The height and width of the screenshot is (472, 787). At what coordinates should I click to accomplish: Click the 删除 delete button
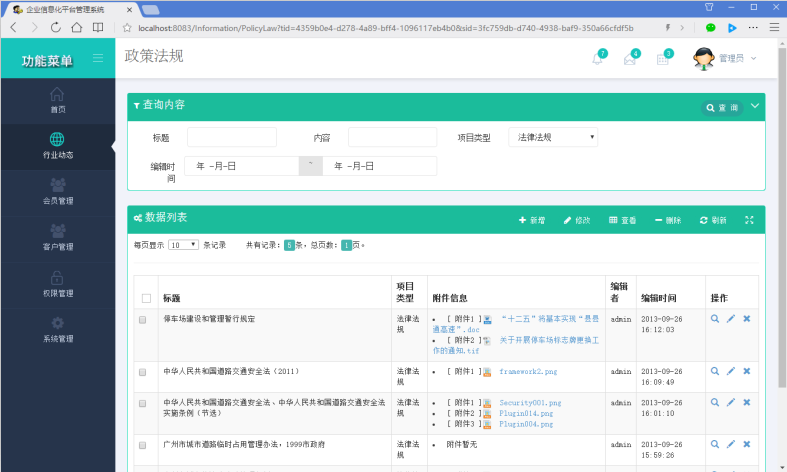click(x=668, y=220)
